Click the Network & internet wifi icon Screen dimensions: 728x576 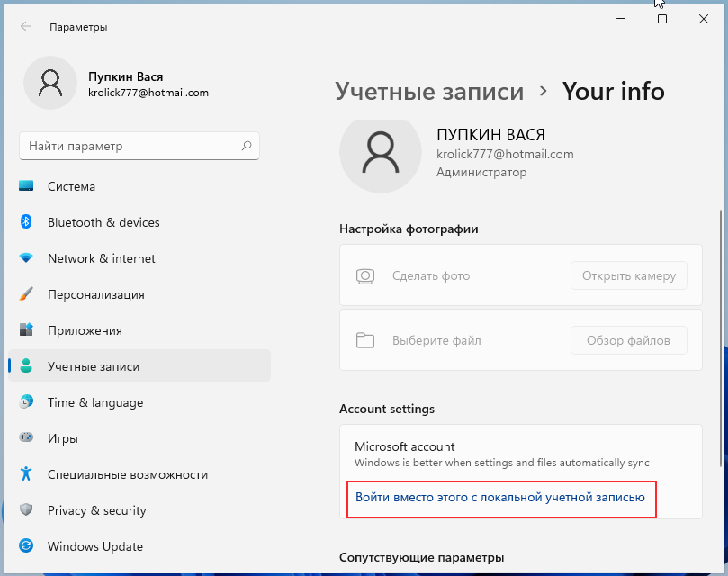click(27, 258)
